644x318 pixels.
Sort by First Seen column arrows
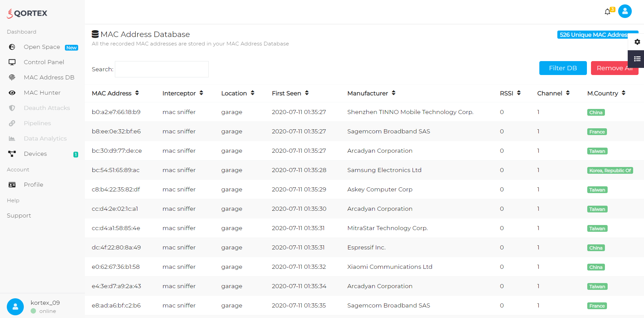point(307,93)
